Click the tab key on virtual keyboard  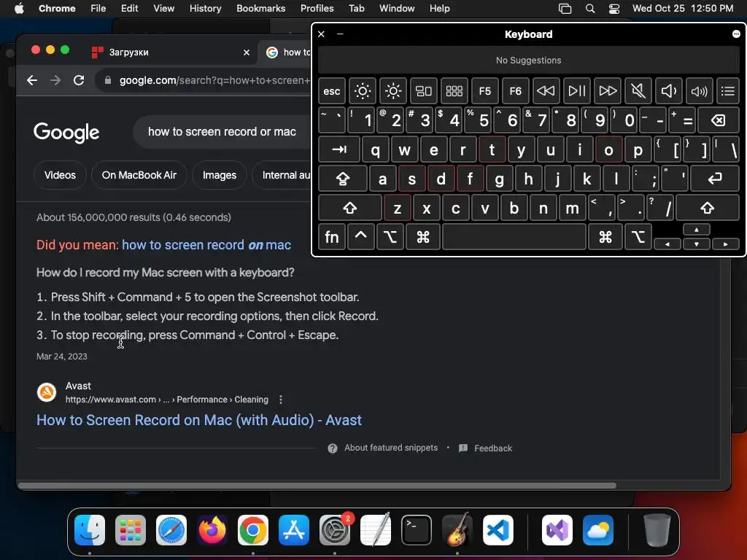(x=339, y=150)
